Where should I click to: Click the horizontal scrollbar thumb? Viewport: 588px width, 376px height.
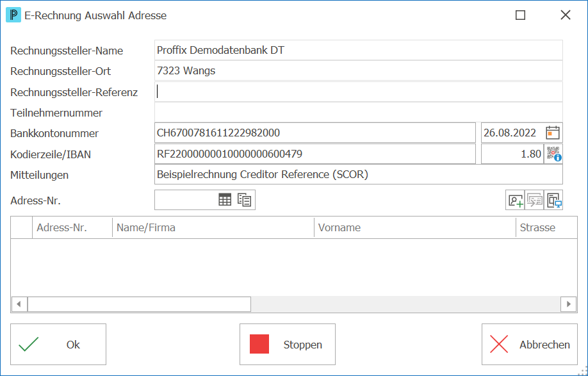pyautogui.click(x=139, y=304)
